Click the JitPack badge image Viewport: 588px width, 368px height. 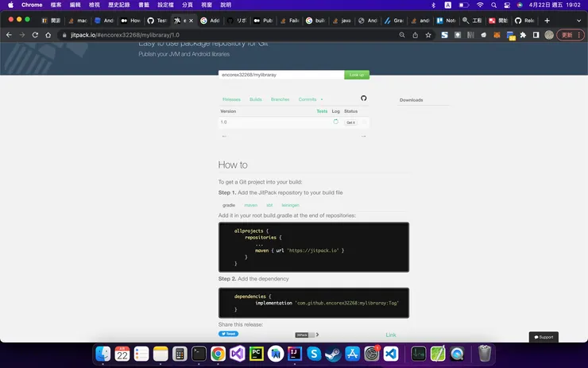coord(304,335)
